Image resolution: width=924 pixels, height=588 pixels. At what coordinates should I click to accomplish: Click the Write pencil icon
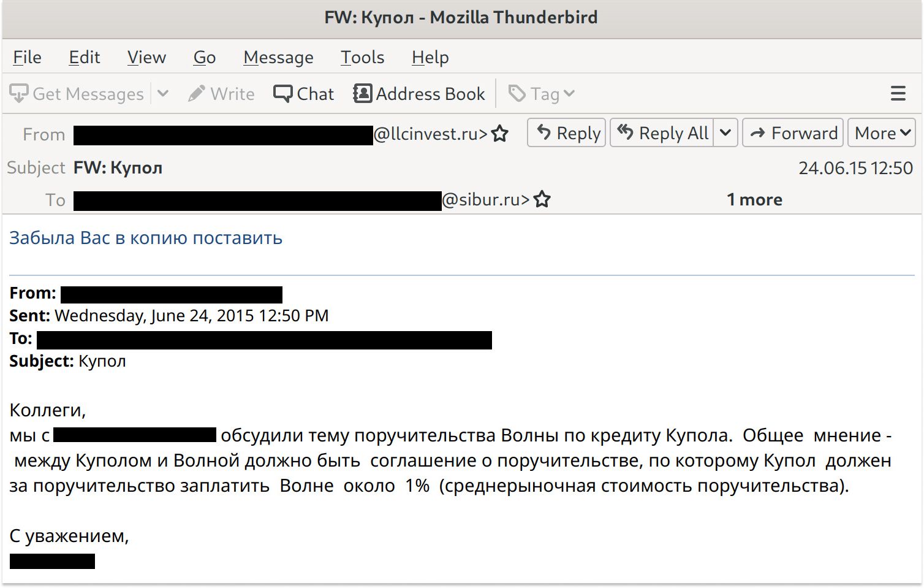point(197,94)
